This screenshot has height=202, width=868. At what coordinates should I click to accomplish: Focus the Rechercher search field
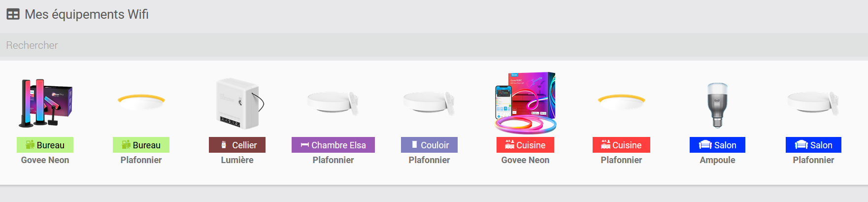point(434,45)
